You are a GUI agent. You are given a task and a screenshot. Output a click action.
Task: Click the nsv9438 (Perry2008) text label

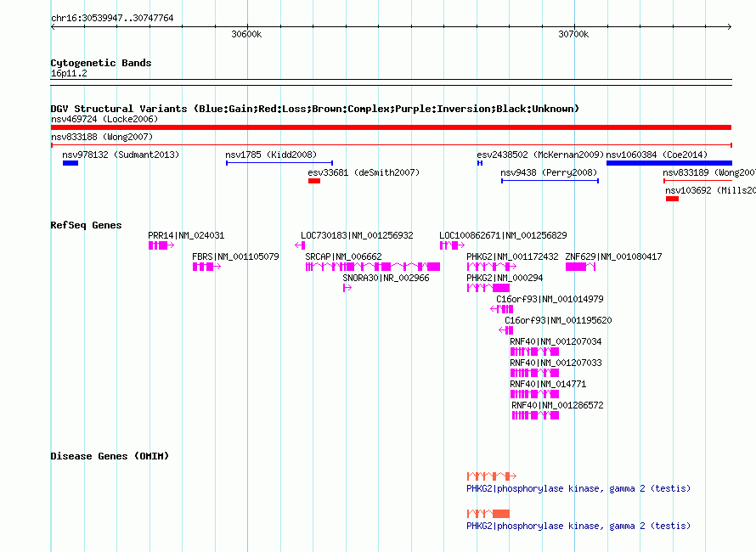[549, 172]
